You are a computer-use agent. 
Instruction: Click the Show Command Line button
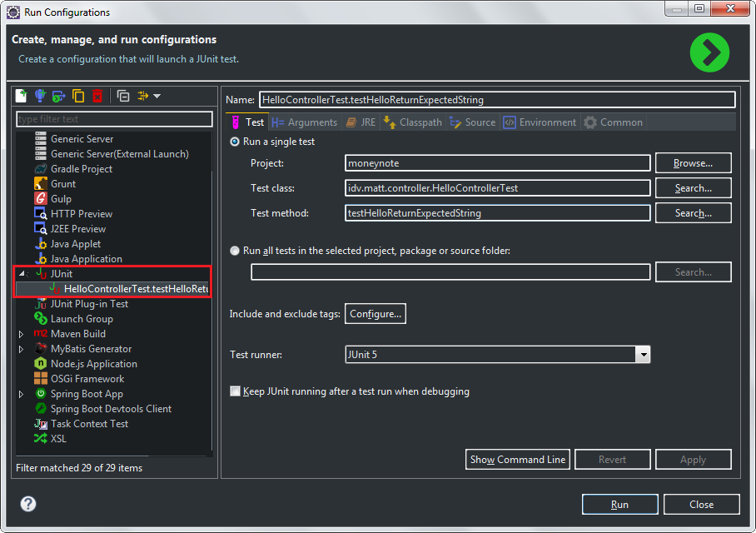tap(517, 460)
